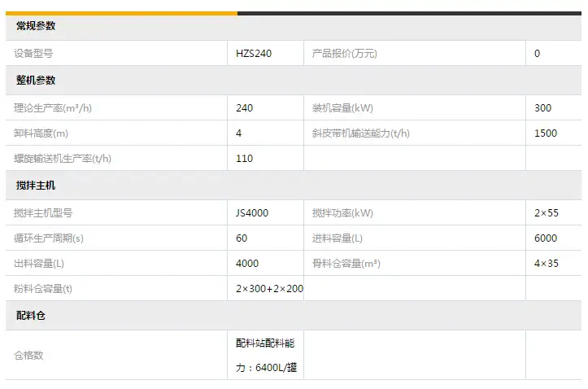Screen dimensions: 588x389
Task: Click the 设备型号 label cell
Action: pyautogui.click(x=33, y=54)
